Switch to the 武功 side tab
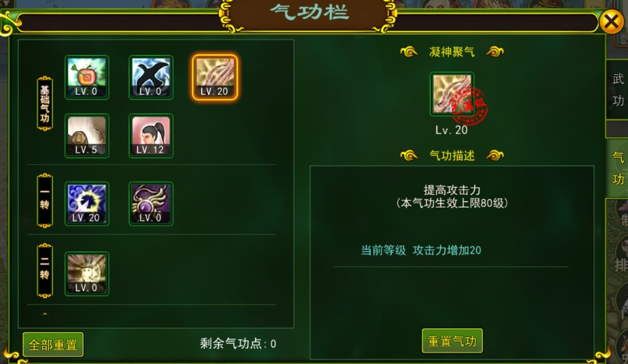Image resolution: width=628 pixels, height=364 pixels. [617, 89]
